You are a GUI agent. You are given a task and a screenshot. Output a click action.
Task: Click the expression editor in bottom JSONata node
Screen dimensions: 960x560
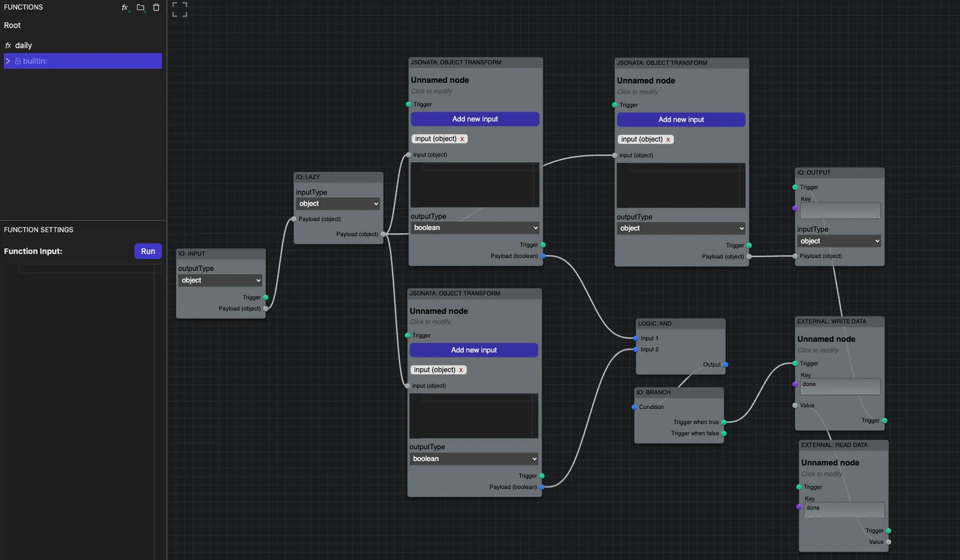tap(473, 416)
